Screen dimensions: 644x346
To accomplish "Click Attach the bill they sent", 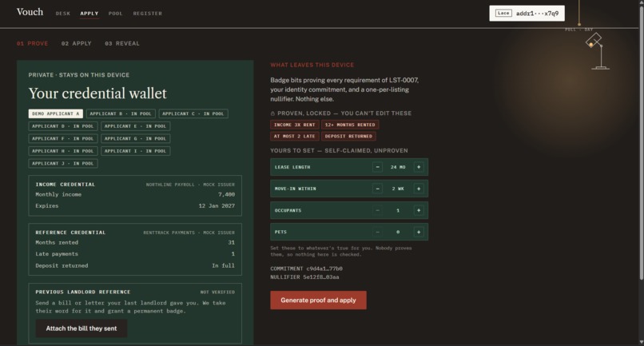I will pyautogui.click(x=81, y=328).
